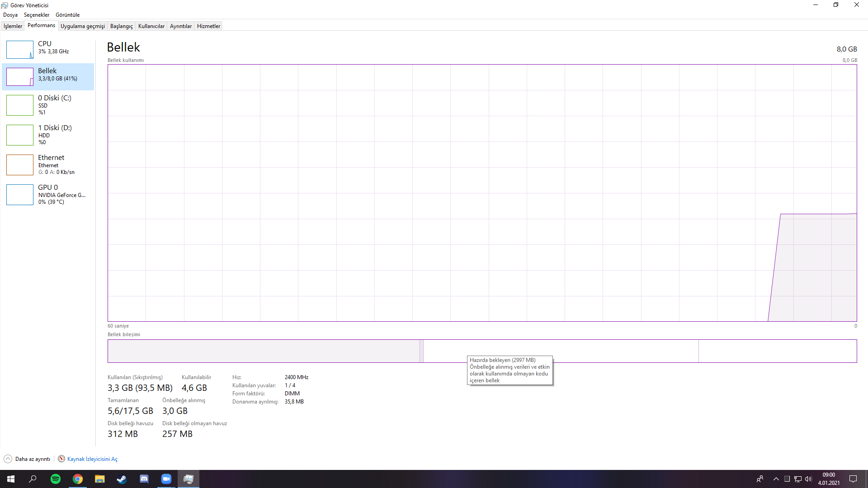Switch to the İşlemler tab
868x488 pixels.
(x=13, y=26)
